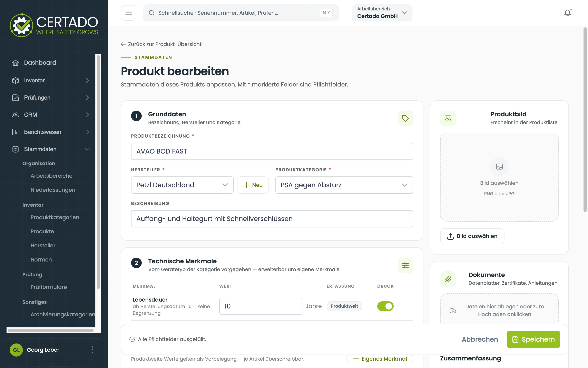Image resolution: width=588 pixels, height=368 pixels.
Task: Toggle the Lebensdauer Druck switch
Action: tap(385, 306)
